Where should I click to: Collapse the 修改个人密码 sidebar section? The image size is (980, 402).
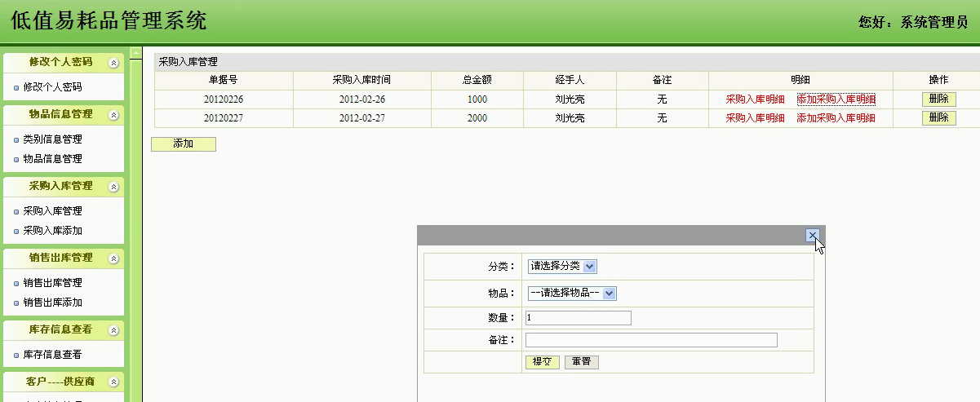[113, 63]
